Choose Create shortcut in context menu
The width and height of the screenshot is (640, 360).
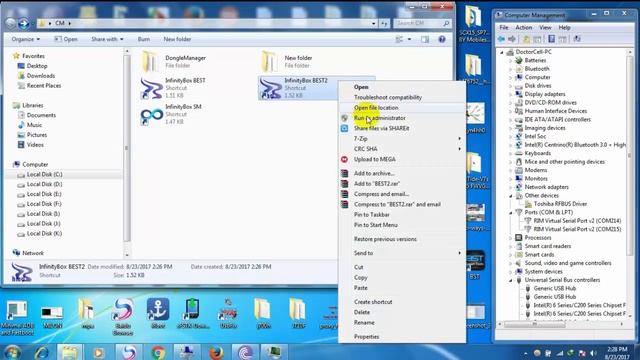click(x=373, y=302)
